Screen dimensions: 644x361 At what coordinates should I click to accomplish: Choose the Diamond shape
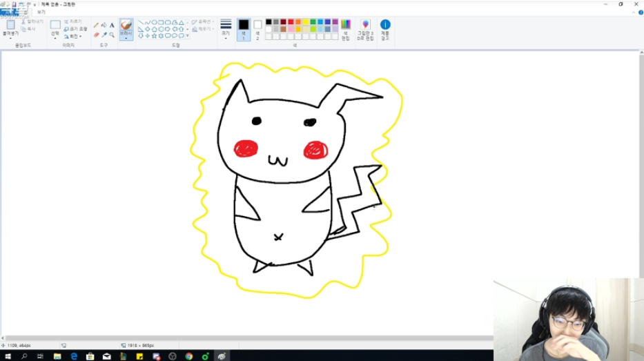click(148, 29)
